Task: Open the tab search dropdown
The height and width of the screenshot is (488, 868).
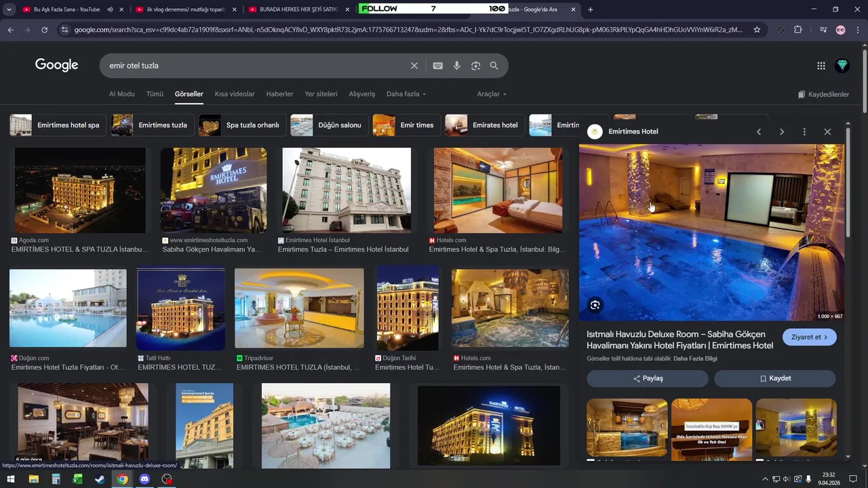Action: [9, 9]
